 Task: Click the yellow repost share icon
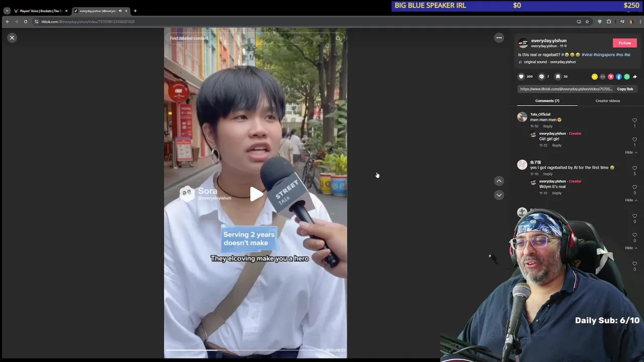pyautogui.click(x=595, y=77)
